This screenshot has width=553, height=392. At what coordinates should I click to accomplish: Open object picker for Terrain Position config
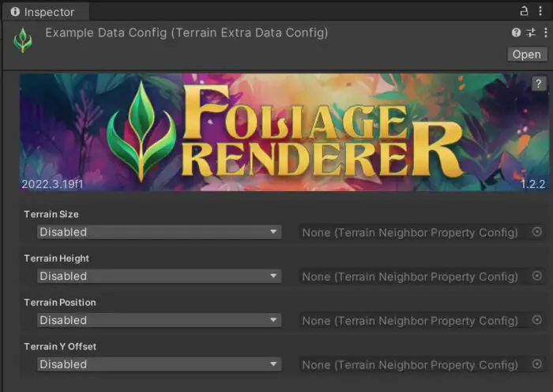(537, 321)
